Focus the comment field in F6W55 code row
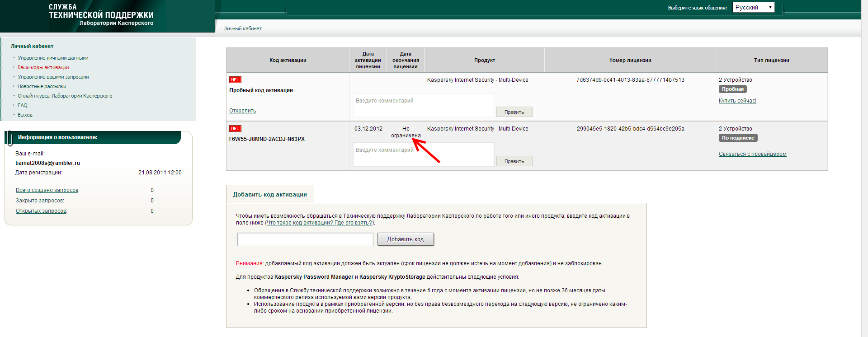This screenshot has width=868, height=337. pyautogui.click(x=424, y=154)
